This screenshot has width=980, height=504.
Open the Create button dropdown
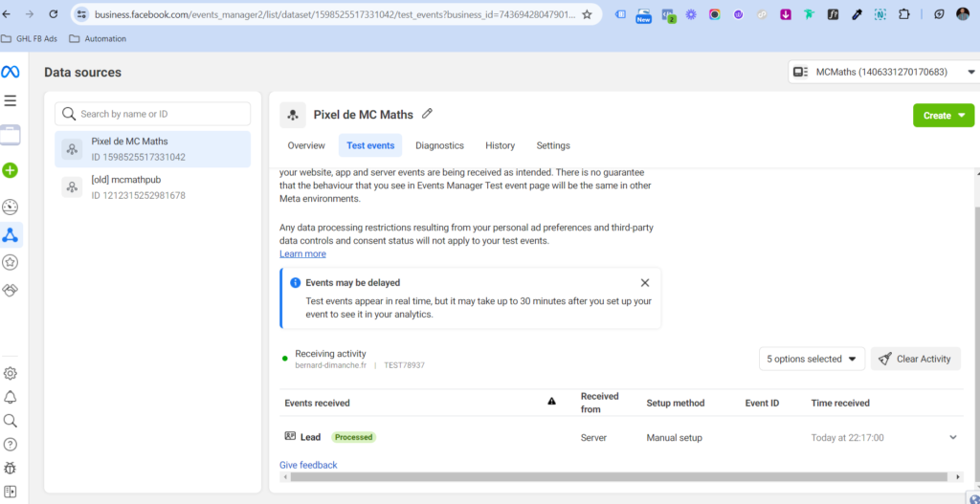pyautogui.click(x=943, y=116)
